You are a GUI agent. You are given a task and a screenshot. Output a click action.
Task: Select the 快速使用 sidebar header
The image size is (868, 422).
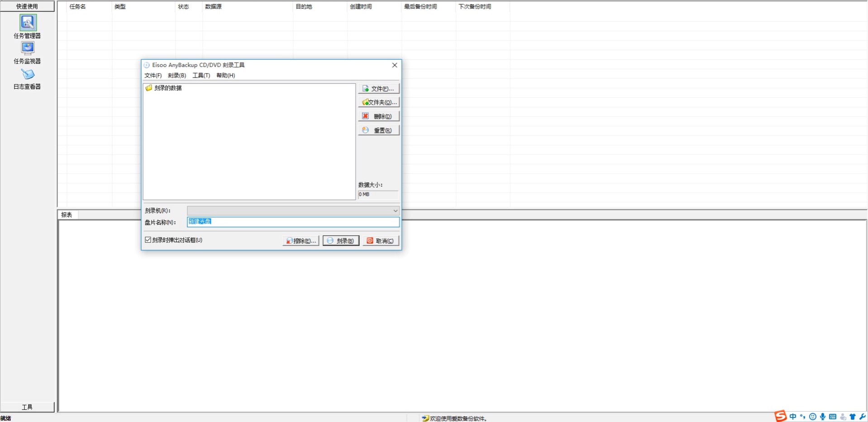pos(27,6)
